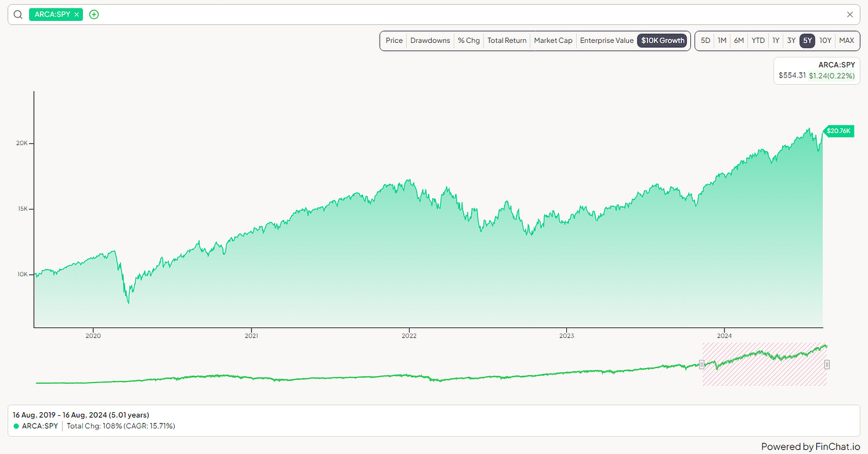Switch chart to Drawdowns view
This screenshot has height=454, width=868.
tap(430, 41)
